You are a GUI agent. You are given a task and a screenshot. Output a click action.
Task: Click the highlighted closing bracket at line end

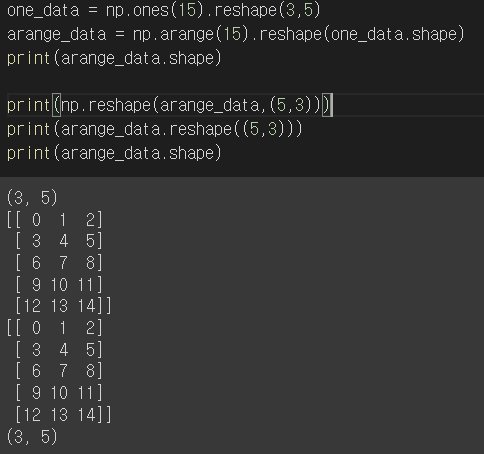(326, 105)
